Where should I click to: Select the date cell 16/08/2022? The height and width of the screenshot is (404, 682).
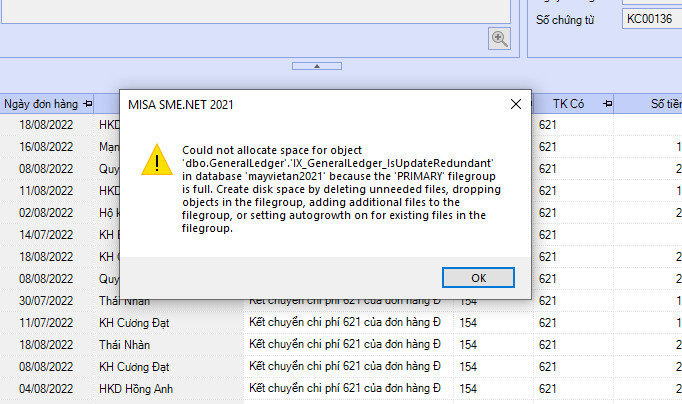point(46,147)
